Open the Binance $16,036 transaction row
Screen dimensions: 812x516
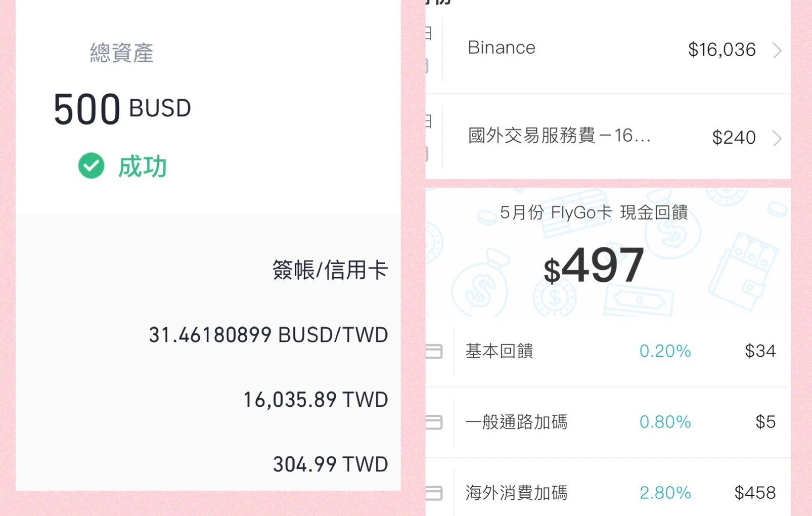pyautogui.click(x=608, y=50)
